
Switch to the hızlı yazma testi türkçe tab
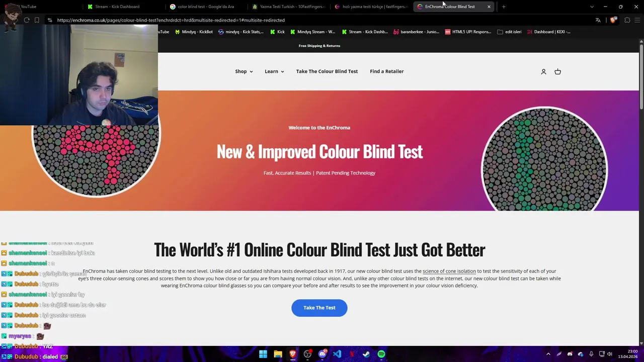coord(371,7)
